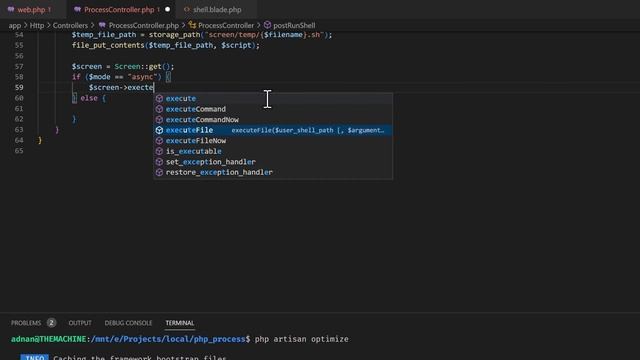Viewport: 640px width, 360px height.
Task: Click function icon beside 'restore_exception_handler'
Action: [x=159, y=173]
